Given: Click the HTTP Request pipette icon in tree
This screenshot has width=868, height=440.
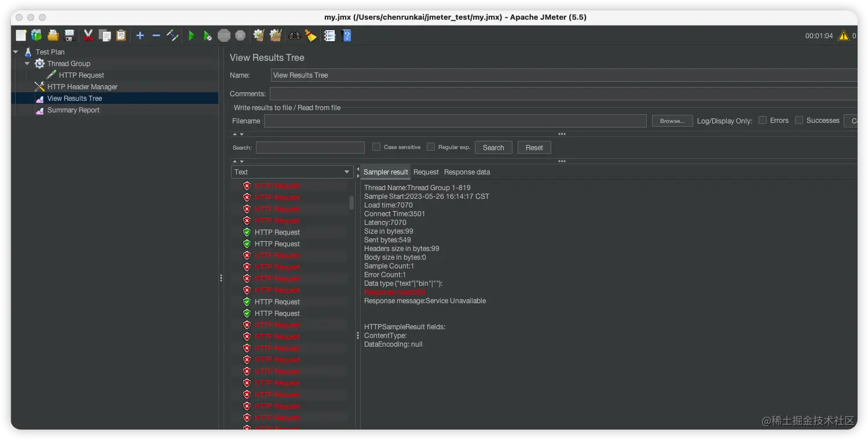Looking at the screenshot, I should (51, 75).
